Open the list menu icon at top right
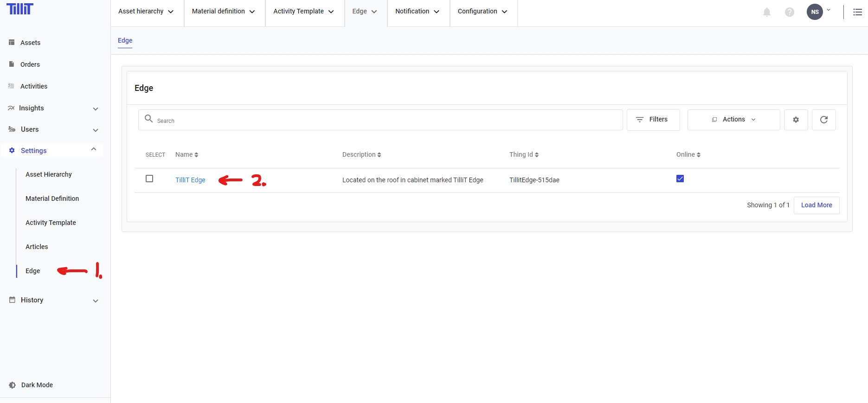Screen dimensions: 868x403 (x=857, y=12)
